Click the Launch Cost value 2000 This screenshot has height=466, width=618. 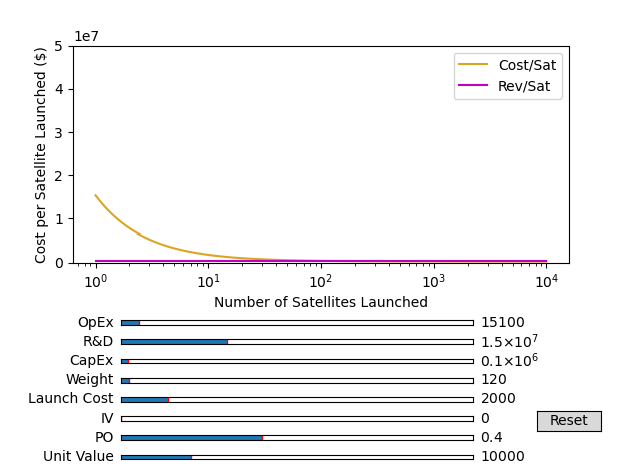click(x=498, y=399)
